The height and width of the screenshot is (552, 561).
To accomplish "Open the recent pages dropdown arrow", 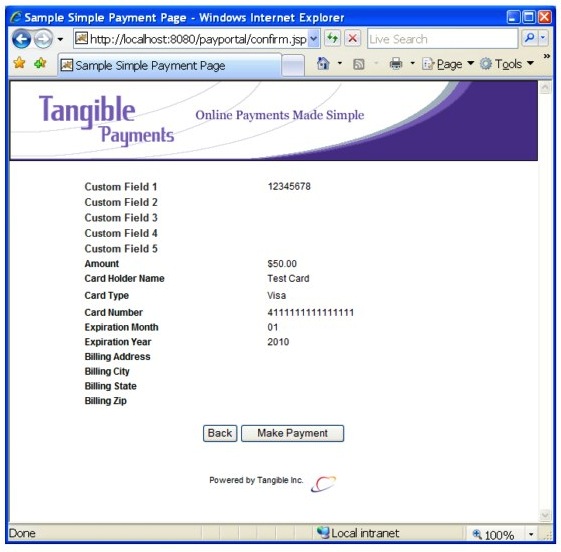I will 60,39.
